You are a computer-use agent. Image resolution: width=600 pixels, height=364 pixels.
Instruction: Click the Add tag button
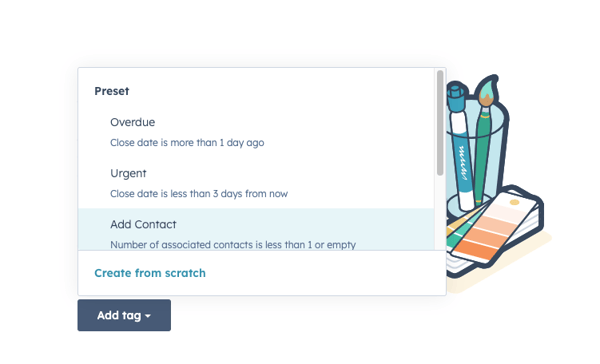click(124, 315)
